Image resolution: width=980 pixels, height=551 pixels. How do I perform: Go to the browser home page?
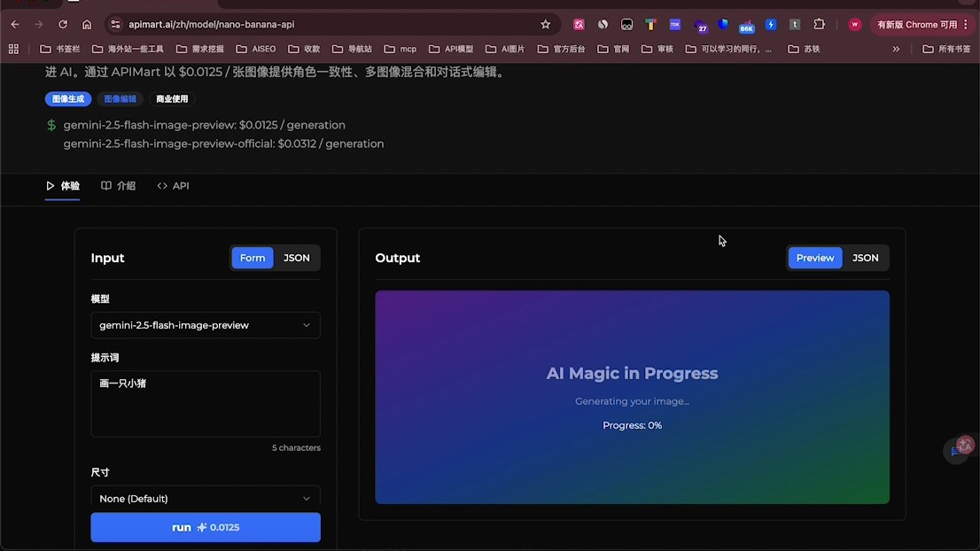click(x=87, y=25)
